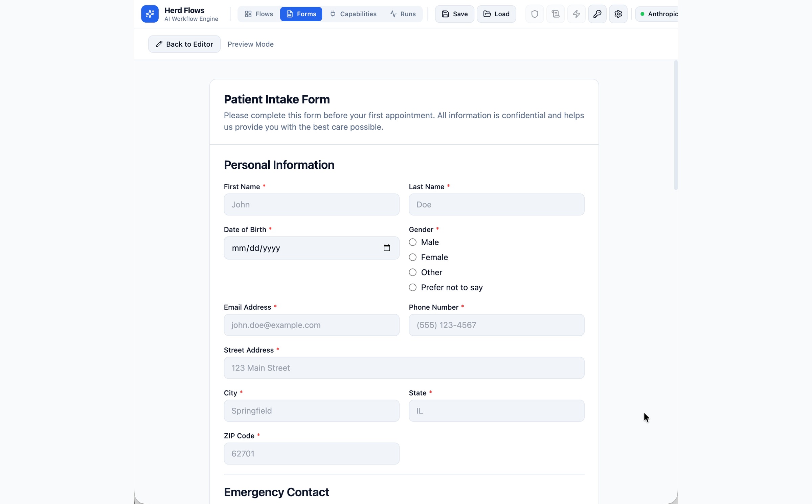Image resolution: width=812 pixels, height=504 pixels.
Task: Select the Phone Number field
Action: pos(496,325)
